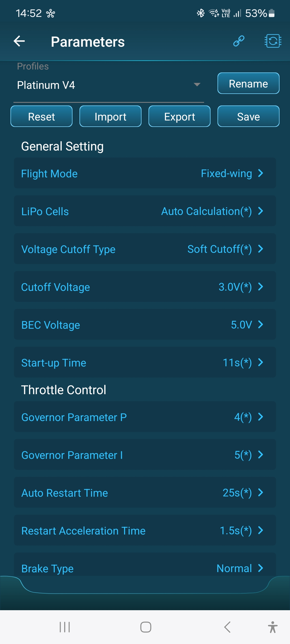290x644 pixels.
Task: Save the current parameters
Action: 248,116
